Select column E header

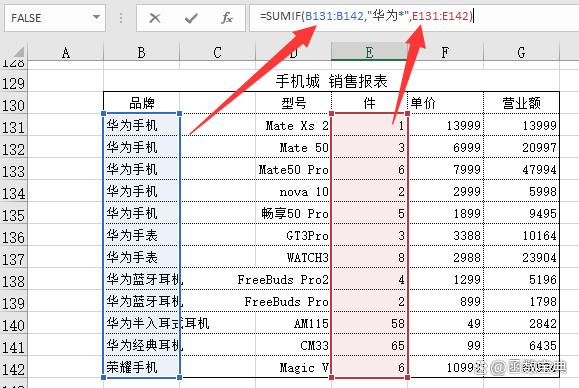(x=369, y=52)
